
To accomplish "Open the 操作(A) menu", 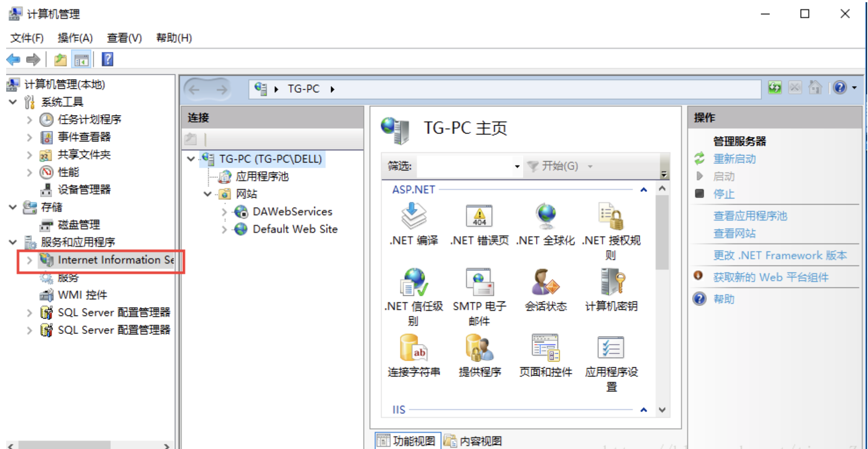I will [x=75, y=38].
